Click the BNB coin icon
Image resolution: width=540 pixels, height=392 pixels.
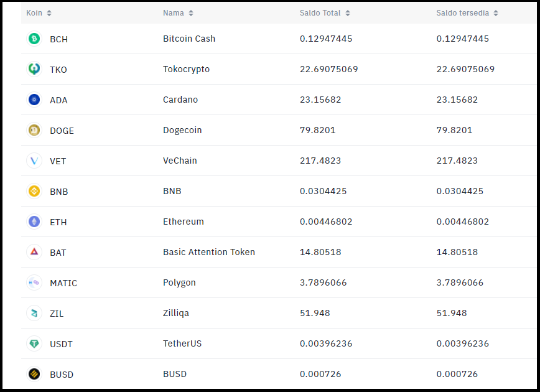point(34,191)
